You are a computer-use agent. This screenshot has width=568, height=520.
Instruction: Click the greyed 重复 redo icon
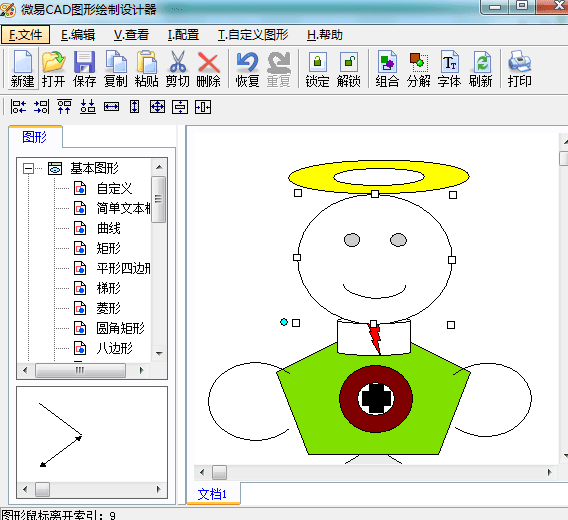click(279, 69)
